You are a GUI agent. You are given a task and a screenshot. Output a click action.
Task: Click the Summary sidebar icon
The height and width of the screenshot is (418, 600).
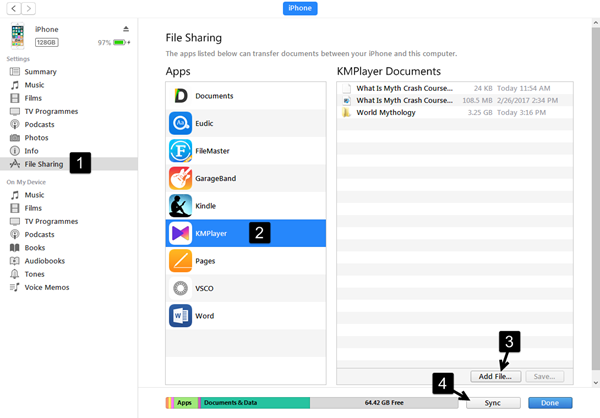coord(15,72)
